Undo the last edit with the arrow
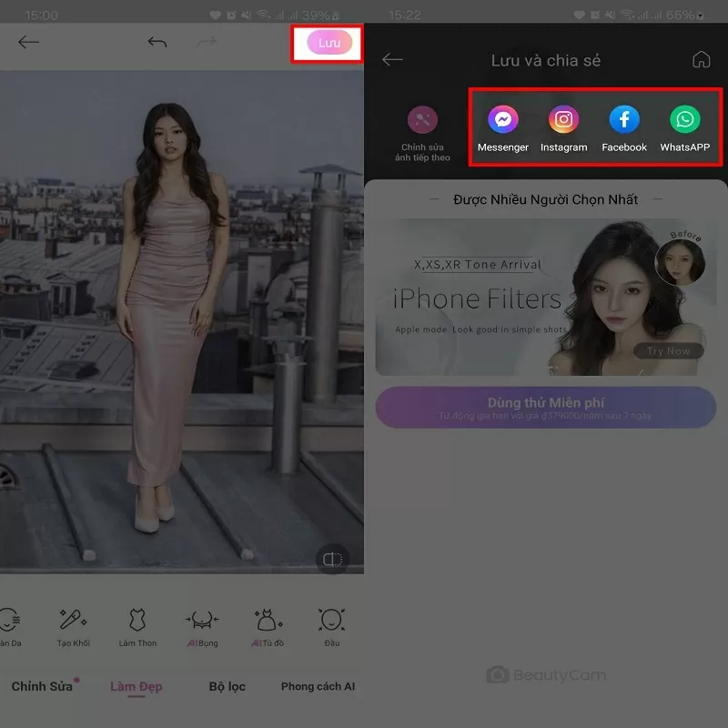 point(155,43)
